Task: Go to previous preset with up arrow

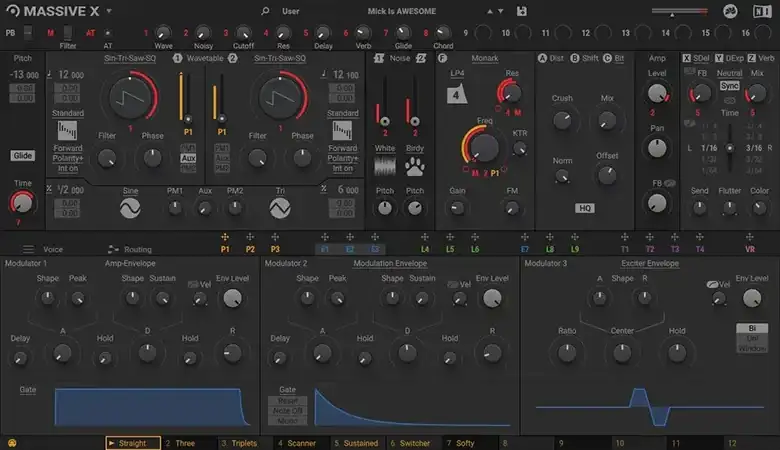Action: (489, 11)
